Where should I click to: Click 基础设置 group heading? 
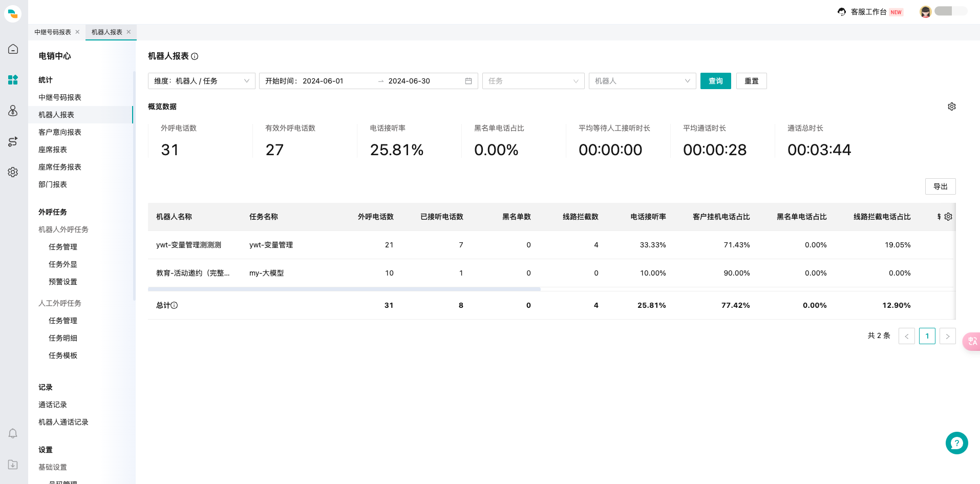[53, 467]
